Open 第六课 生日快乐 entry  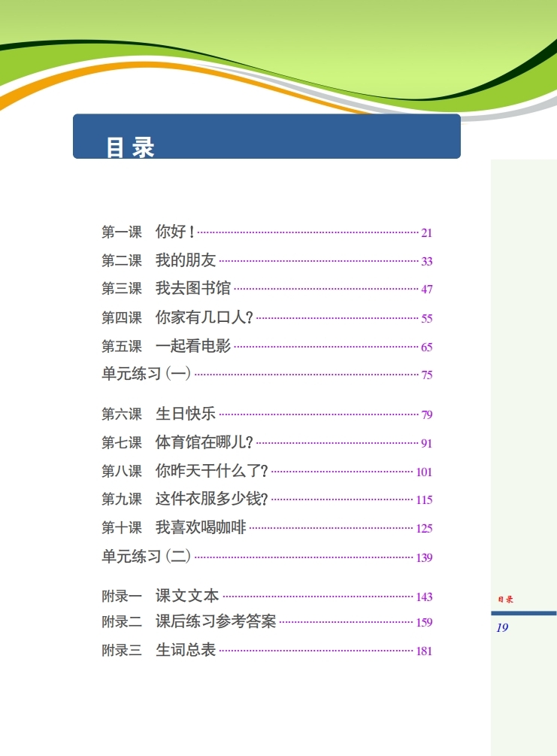tap(266, 414)
